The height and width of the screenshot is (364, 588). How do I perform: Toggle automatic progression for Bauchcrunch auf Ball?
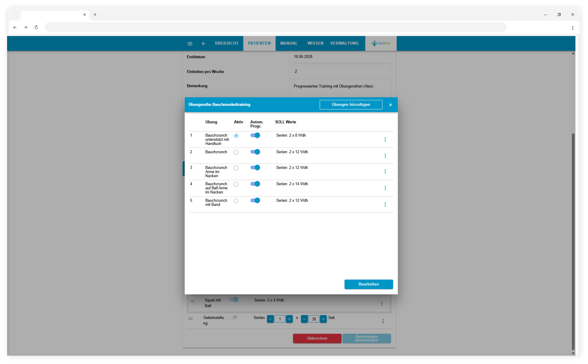255,184
